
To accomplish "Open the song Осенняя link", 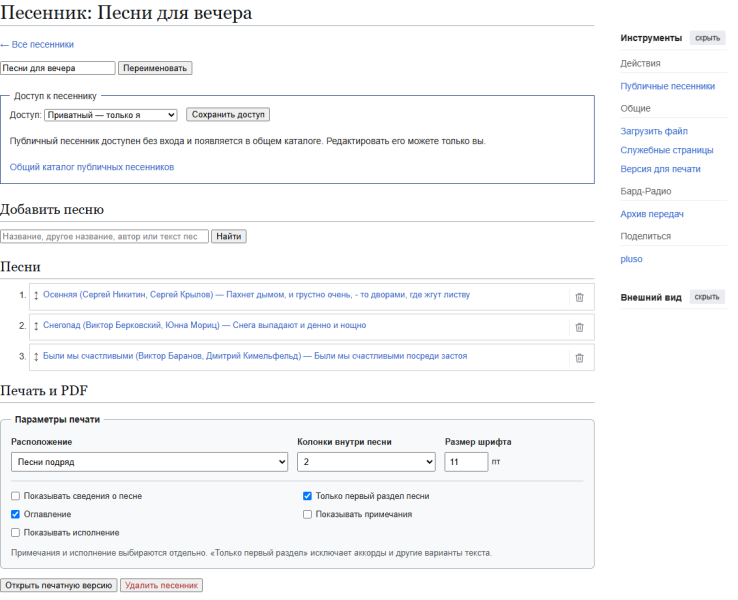I will point(257,295).
